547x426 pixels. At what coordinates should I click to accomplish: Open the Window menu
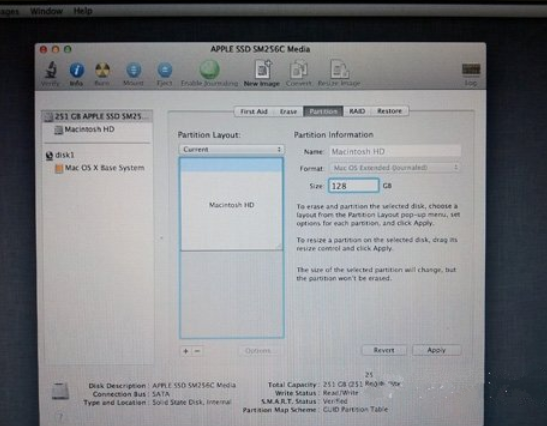click(46, 11)
